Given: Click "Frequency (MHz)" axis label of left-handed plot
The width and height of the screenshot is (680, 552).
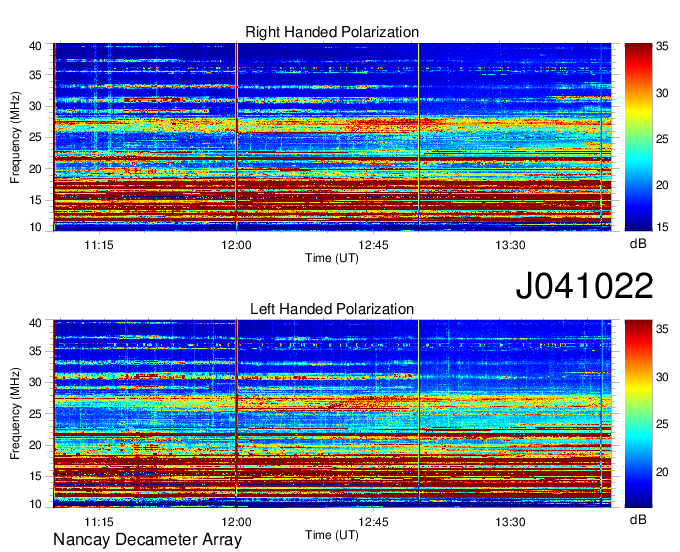Looking at the screenshot, I should (x=15, y=413).
